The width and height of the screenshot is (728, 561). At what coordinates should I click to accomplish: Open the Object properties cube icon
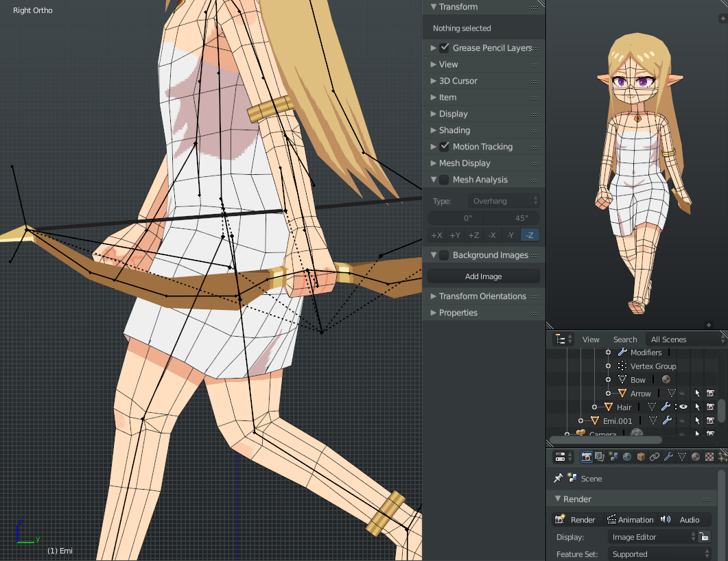click(641, 457)
